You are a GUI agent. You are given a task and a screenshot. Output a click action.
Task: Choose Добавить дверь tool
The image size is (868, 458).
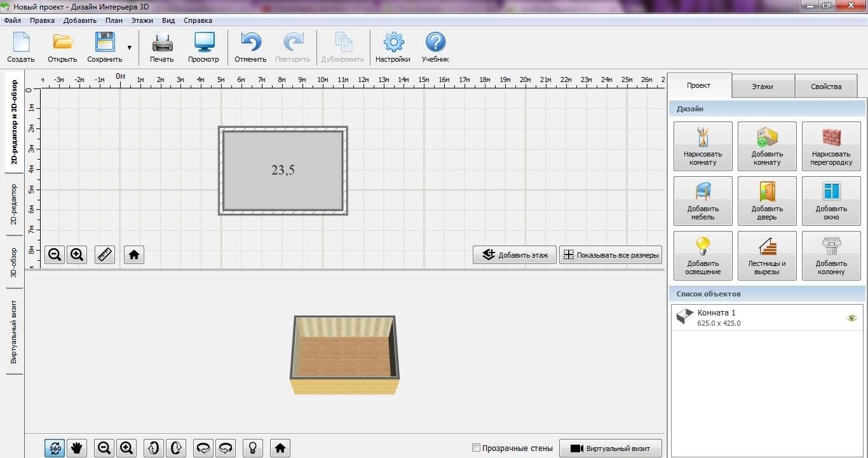point(767,201)
